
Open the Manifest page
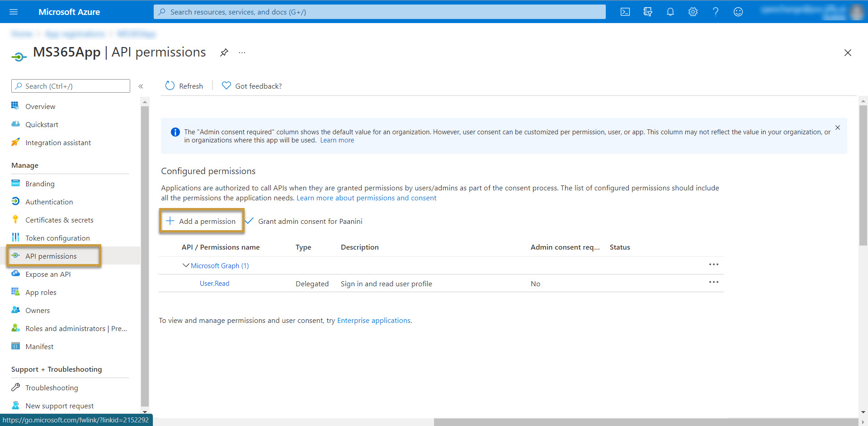tap(40, 346)
